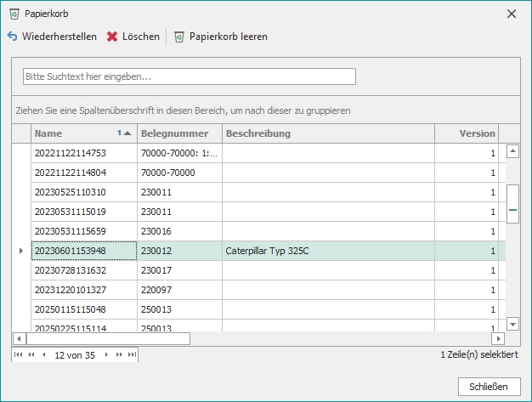
Task: Click the Wiederherstellen restore icon
Action: tap(13, 37)
